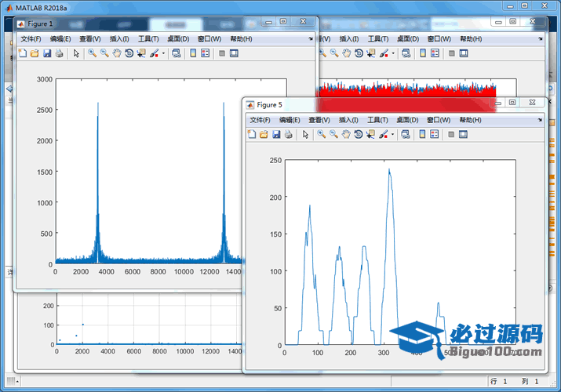Expand Brush dropdown arrow in Figure 5
The height and width of the screenshot is (392, 561).
point(392,135)
